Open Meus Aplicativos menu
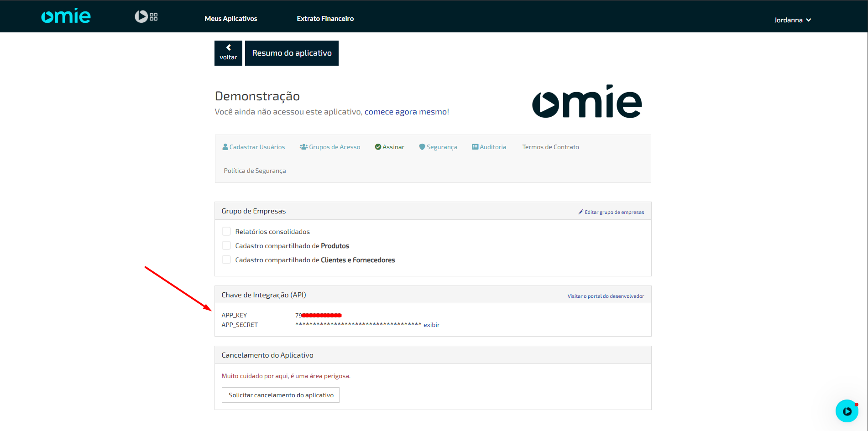Screen dimensions: 868x431 click(x=231, y=19)
